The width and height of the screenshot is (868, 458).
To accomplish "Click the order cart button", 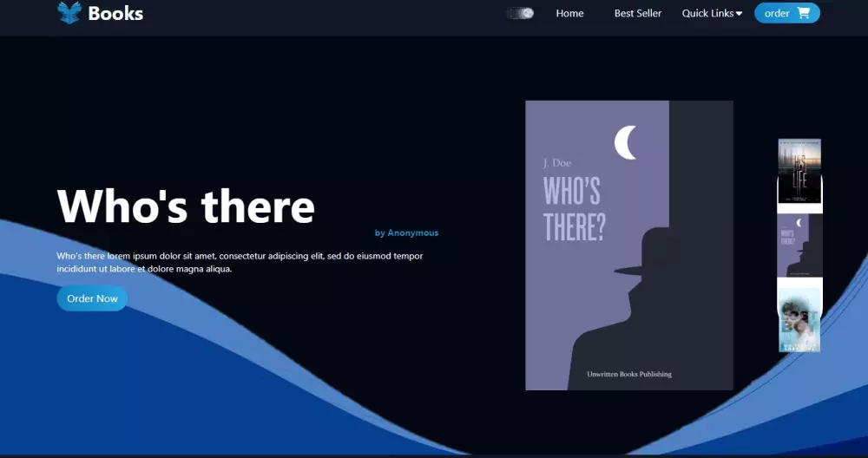I will (786, 13).
